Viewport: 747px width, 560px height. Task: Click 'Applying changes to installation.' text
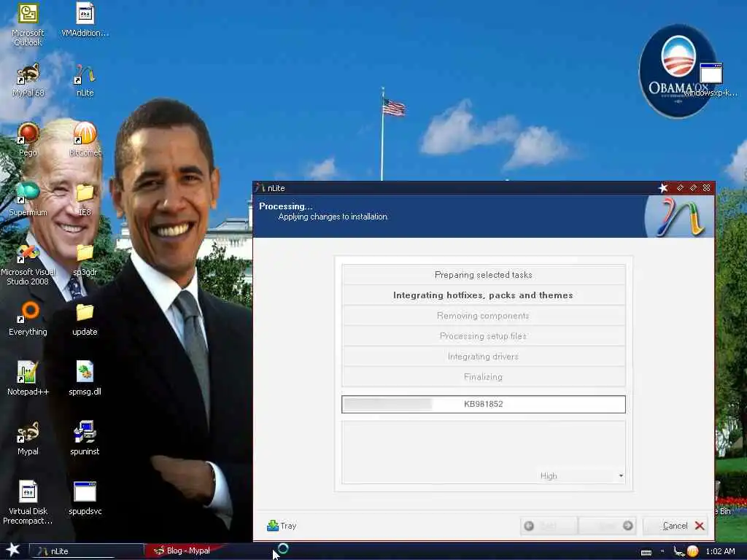point(333,217)
